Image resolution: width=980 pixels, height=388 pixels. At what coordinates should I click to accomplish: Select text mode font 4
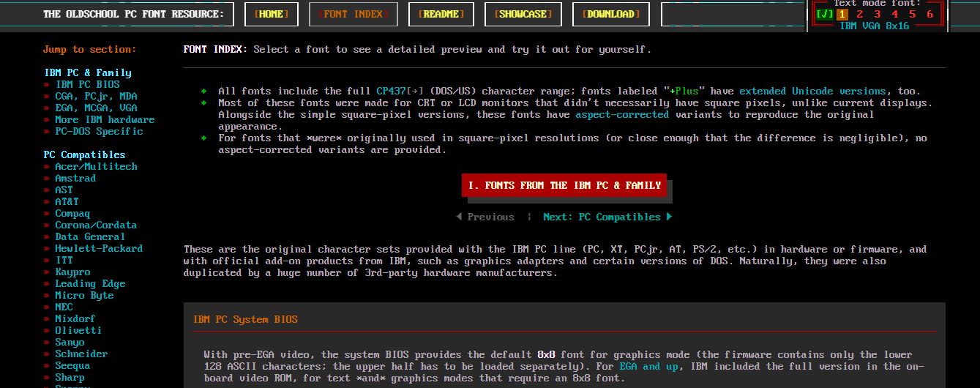(x=895, y=14)
